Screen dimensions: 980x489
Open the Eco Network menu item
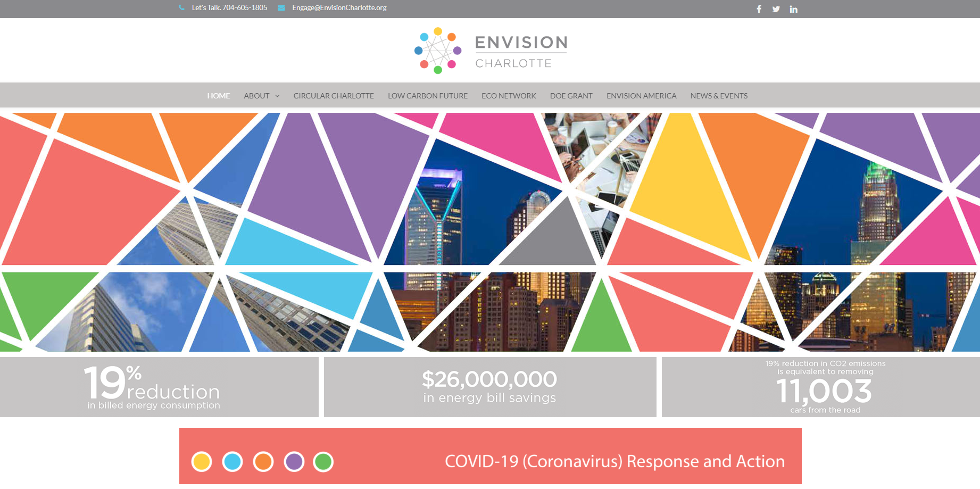509,96
